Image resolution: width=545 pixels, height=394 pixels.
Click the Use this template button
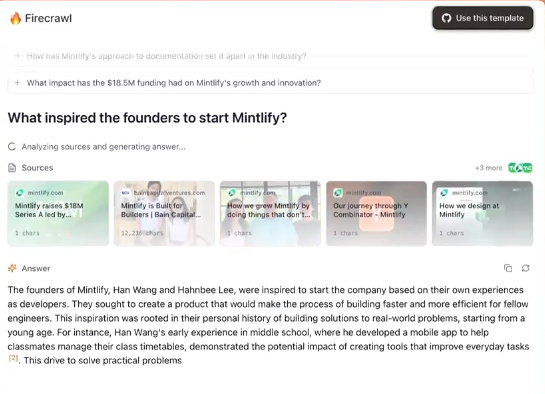483,18
